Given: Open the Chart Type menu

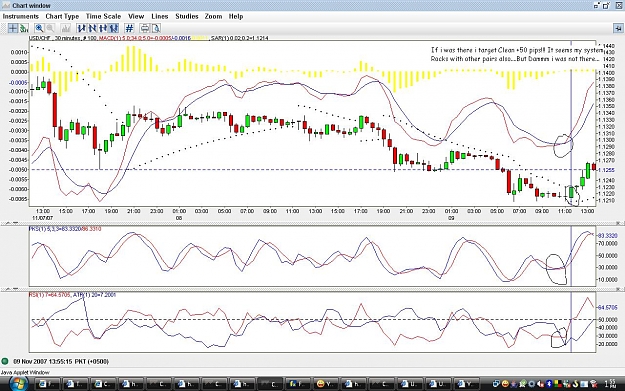Looking at the screenshot, I should [x=62, y=16].
